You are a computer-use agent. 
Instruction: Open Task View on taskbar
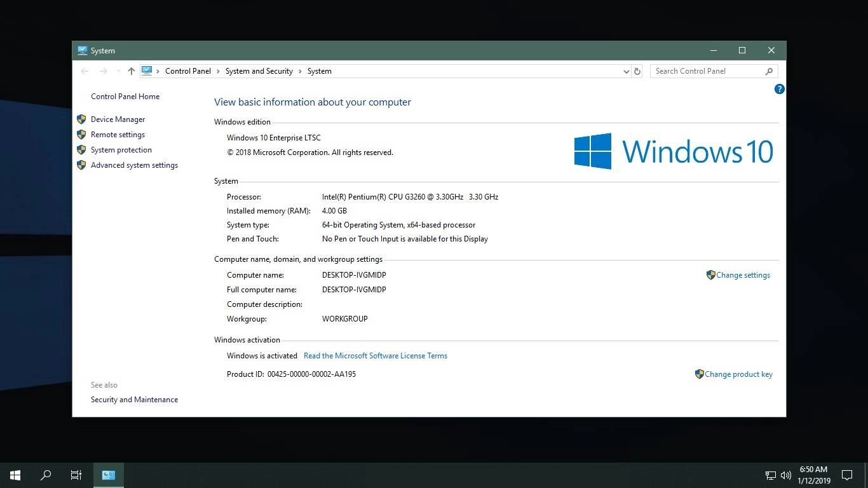[x=76, y=475]
